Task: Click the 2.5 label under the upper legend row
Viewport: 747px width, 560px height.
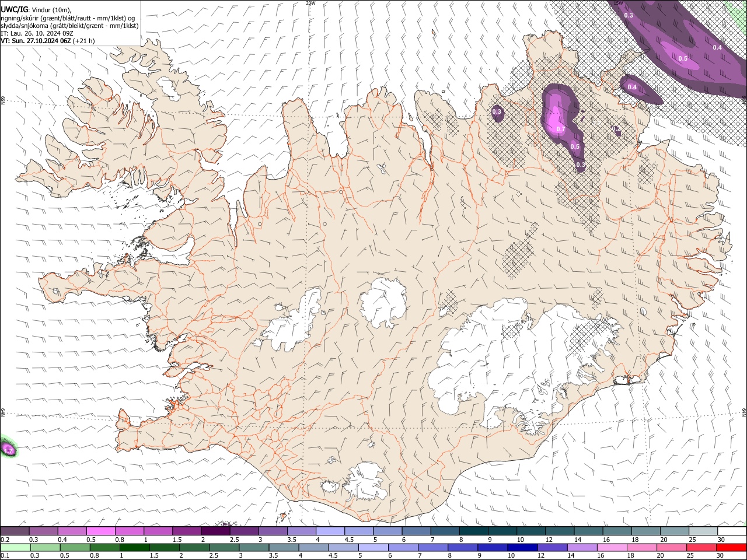Action: tap(234, 540)
